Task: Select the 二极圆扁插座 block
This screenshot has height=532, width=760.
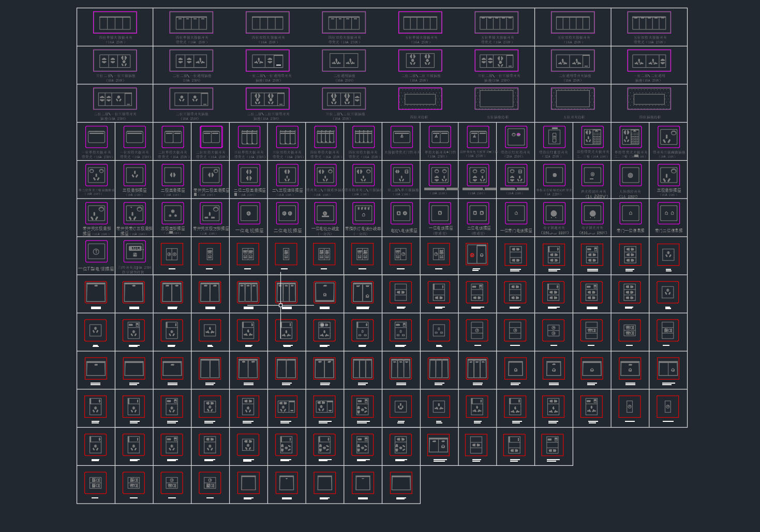Action: click(x=172, y=175)
